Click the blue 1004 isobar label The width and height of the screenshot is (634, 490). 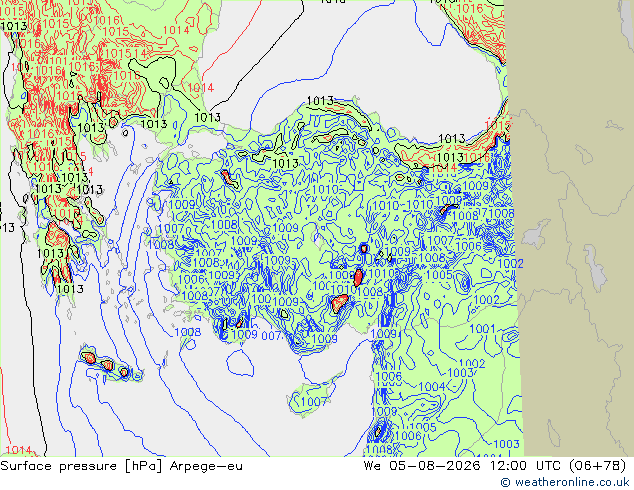coord(432,387)
